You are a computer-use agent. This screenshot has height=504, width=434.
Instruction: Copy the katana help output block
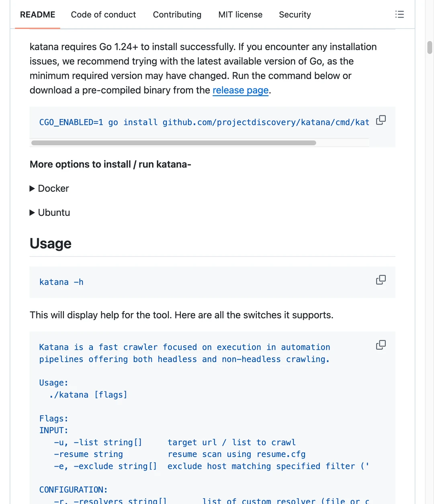point(381,345)
